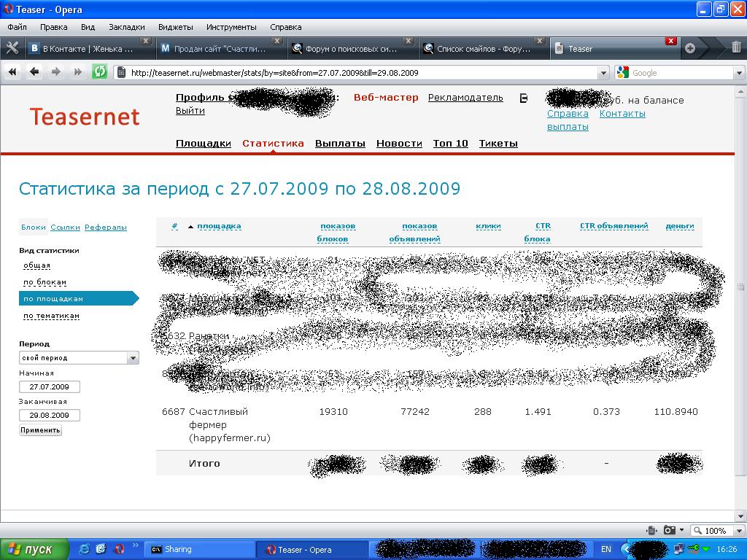Open the Виджеты menu

tap(175, 27)
